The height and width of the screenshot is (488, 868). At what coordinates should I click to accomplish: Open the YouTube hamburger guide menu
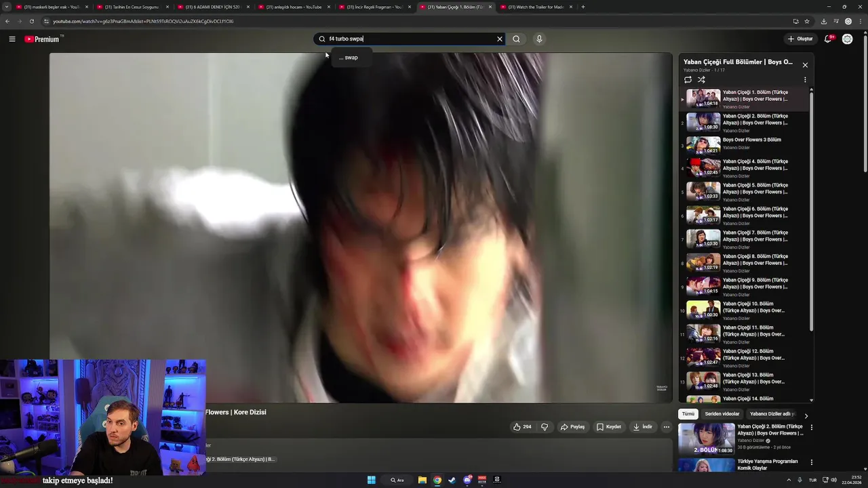click(x=12, y=39)
